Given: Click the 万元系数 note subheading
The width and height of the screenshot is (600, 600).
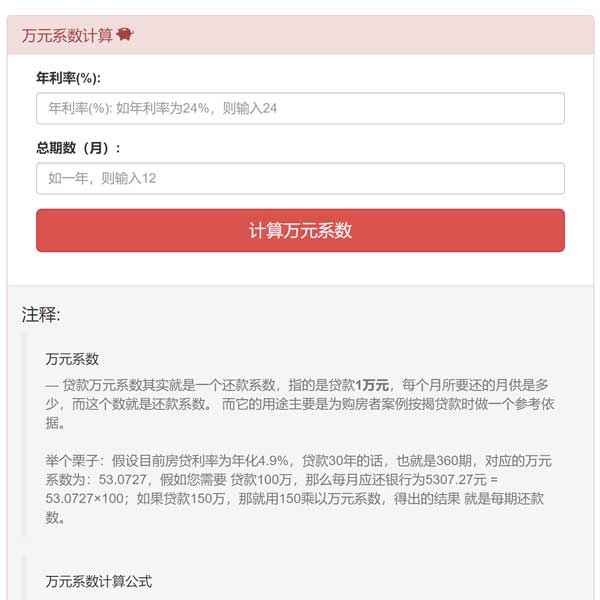Looking at the screenshot, I should 72,358.
